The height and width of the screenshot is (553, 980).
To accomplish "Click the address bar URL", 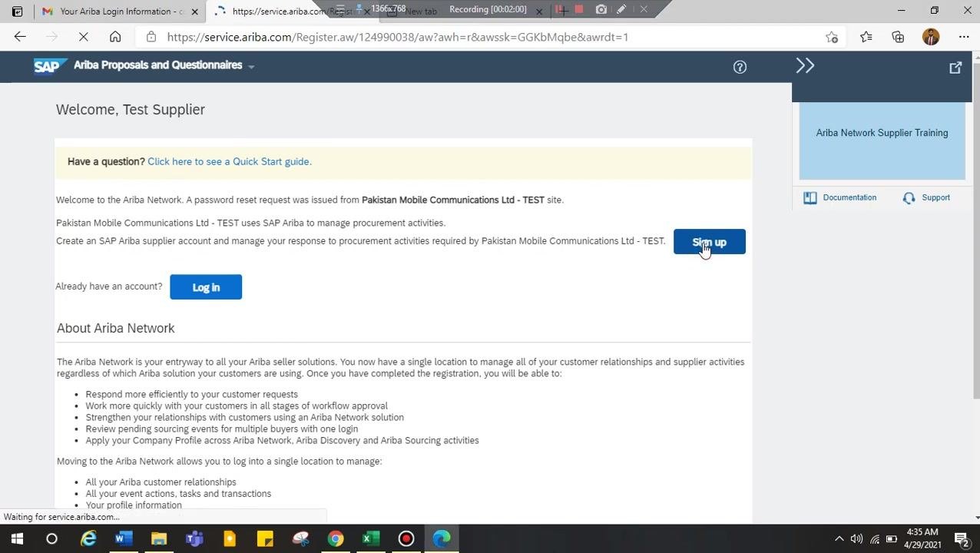I will pyautogui.click(x=397, y=37).
